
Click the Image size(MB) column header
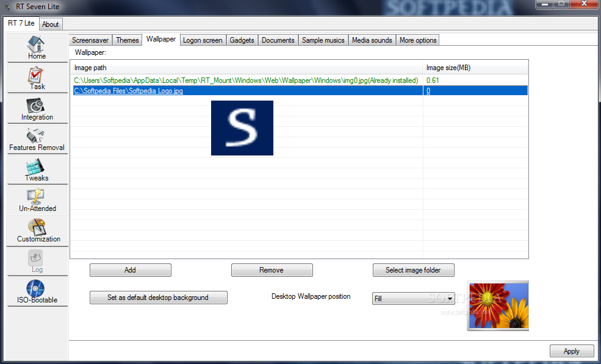point(475,68)
